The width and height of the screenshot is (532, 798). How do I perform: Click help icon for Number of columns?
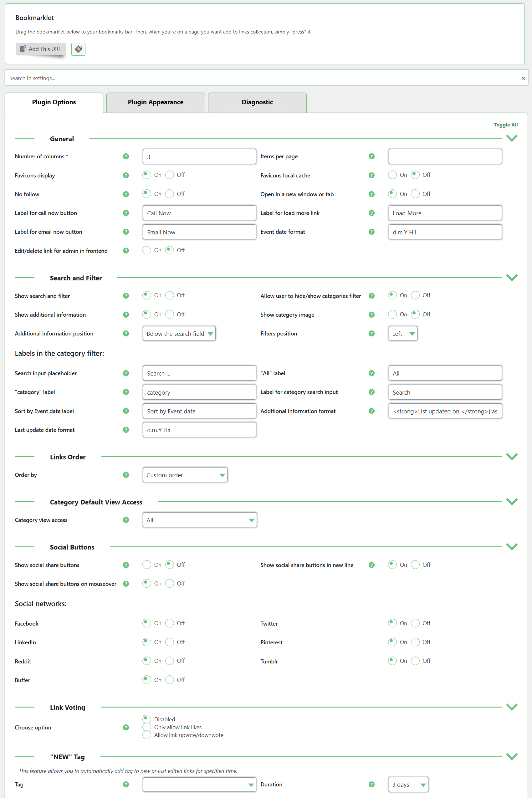pos(126,156)
